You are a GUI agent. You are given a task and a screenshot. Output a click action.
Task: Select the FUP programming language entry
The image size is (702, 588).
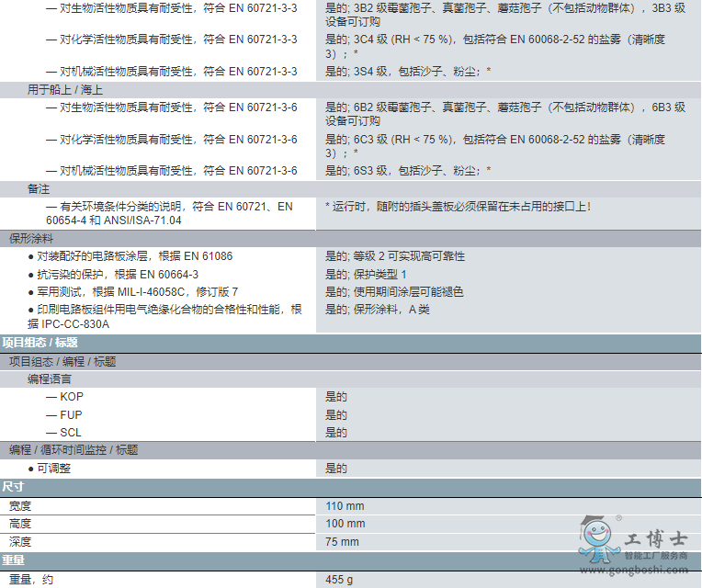tap(71, 414)
